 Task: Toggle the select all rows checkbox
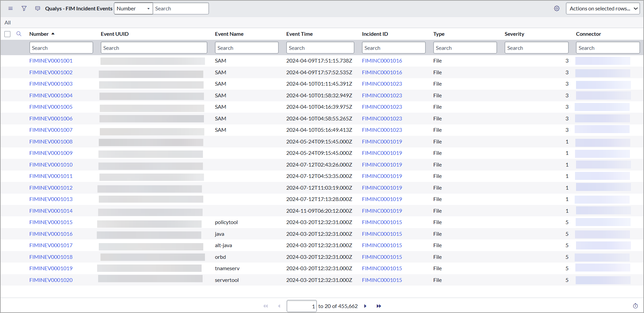(x=7, y=34)
